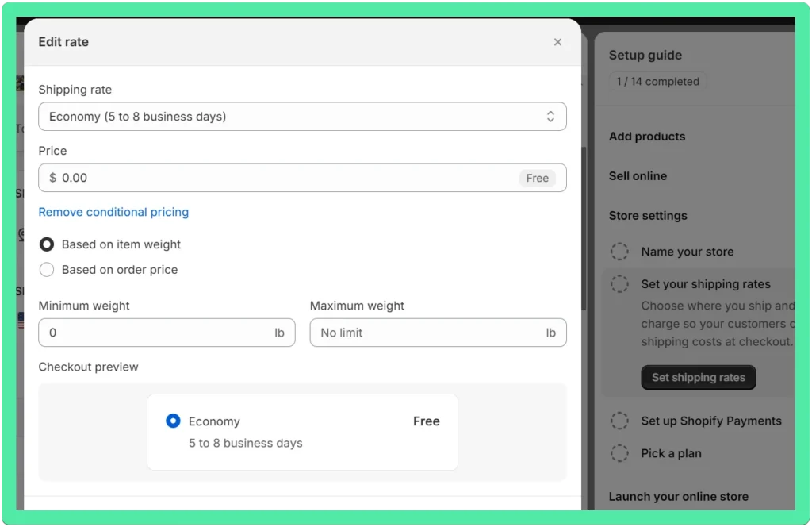The width and height of the screenshot is (812, 527).
Task: Click the Name your store circle icon
Action: pos(619,252)
